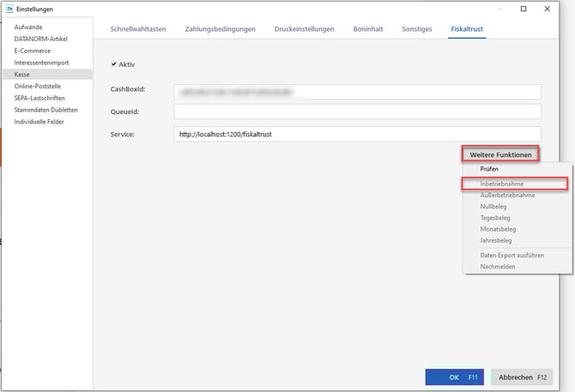Select E-Commerce in the sidebar
Screen dimensions: 575x392
click(32, 51)
